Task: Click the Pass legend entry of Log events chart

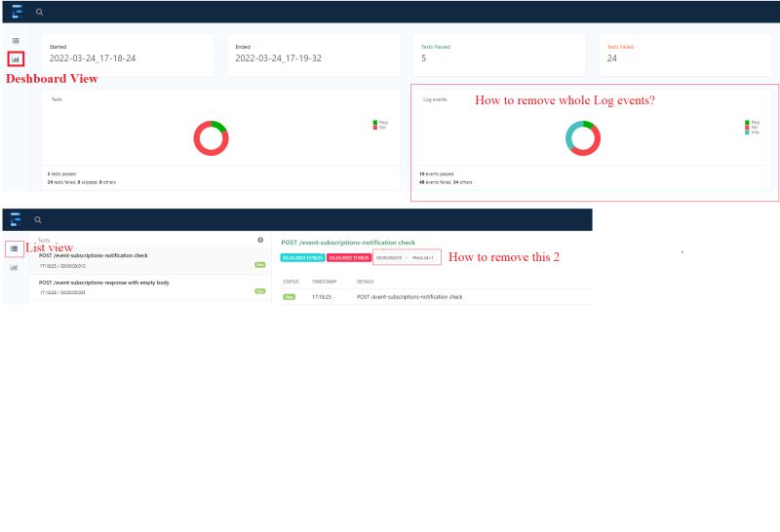Action: (x=752, y=123)
